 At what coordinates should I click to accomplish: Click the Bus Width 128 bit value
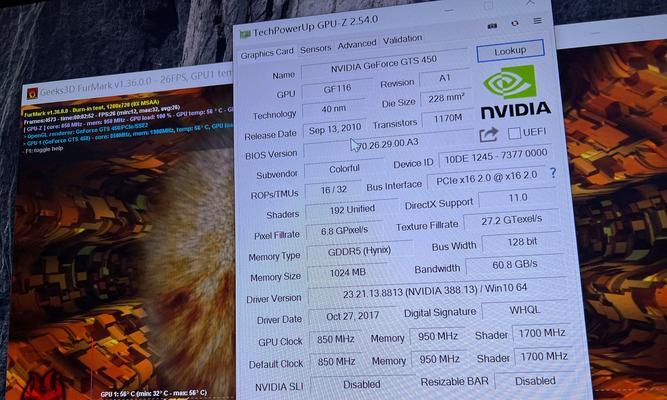click(522, 243)
